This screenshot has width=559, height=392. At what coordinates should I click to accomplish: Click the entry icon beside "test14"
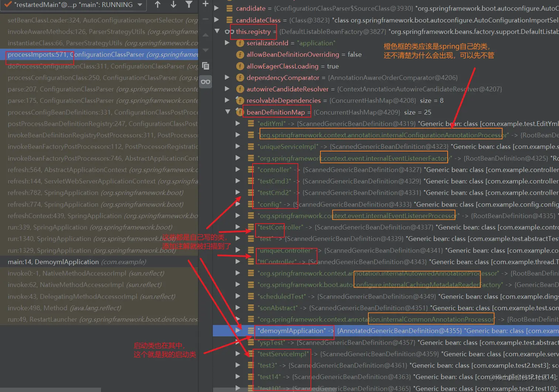[251, 377]
